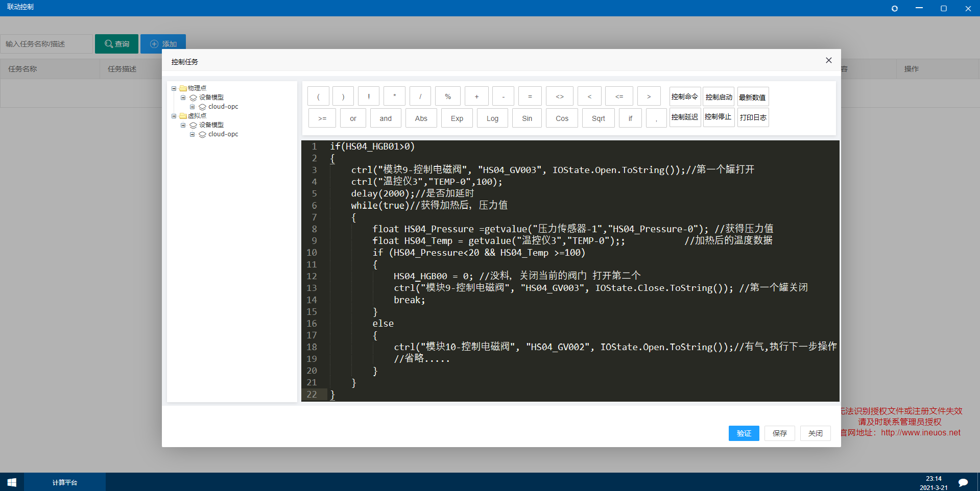Select 设备模型 label under 虚拟点
This screenshot has height=491, width=980.
point(211,125)
